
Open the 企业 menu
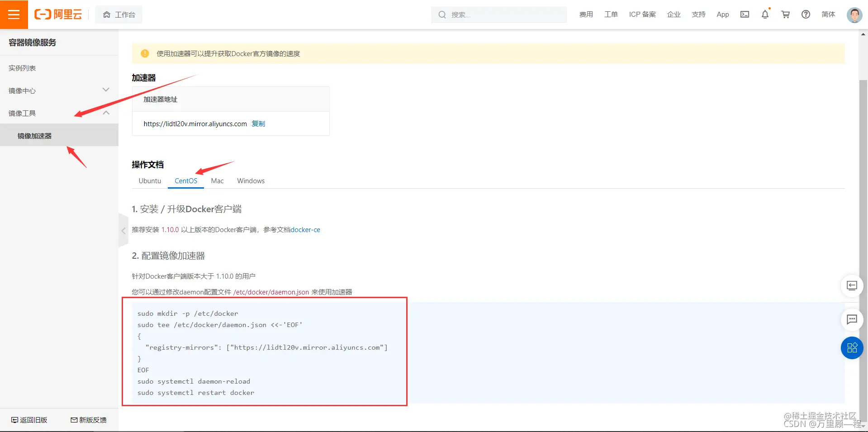(674, 14)
